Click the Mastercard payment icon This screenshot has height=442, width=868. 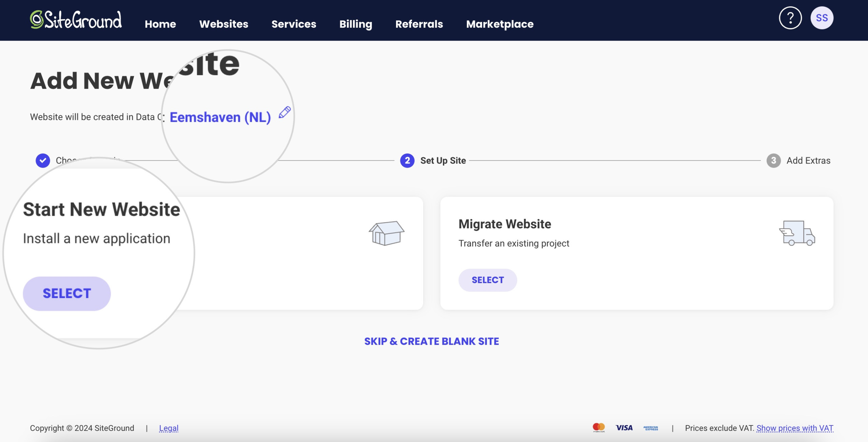(x=598, y=428)
